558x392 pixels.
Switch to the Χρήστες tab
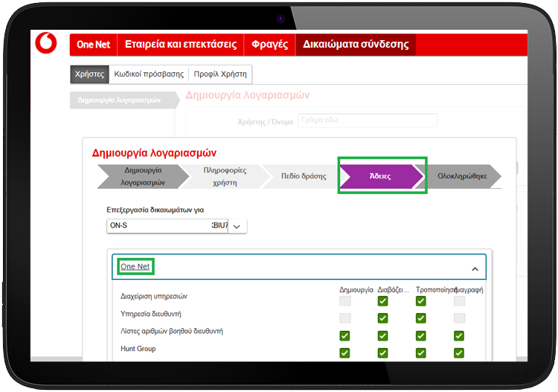89,74
